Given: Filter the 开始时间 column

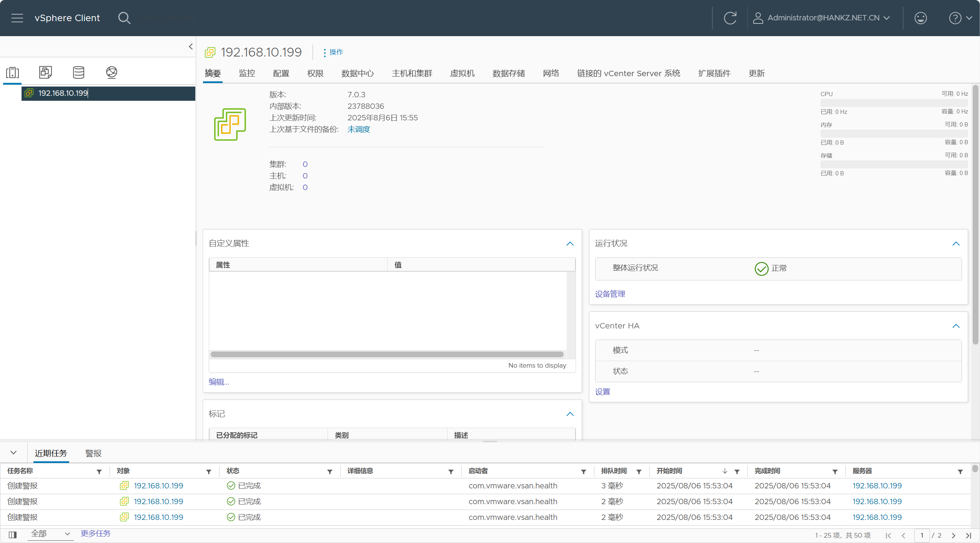Looking at the screenshot, I should tap(737, 471).
